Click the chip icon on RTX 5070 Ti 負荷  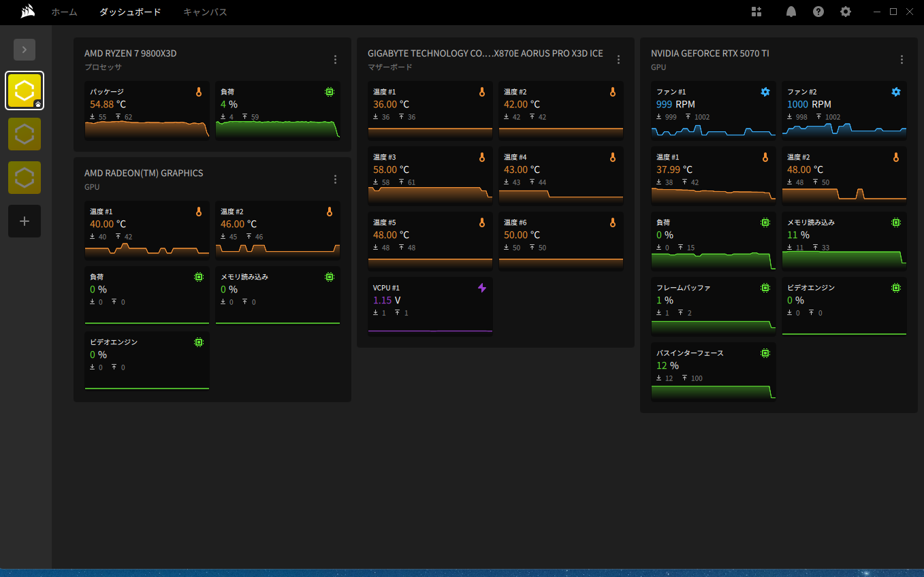point(765,222)
